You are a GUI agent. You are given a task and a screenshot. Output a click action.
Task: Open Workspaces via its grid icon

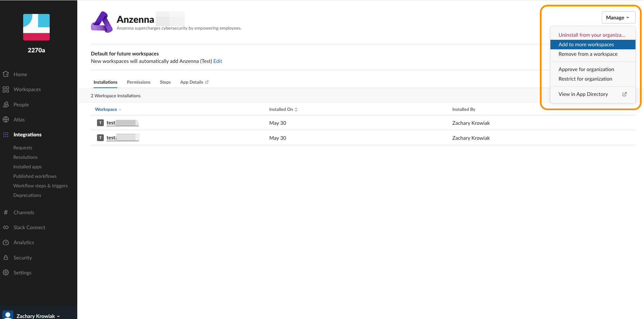(6, 89)
